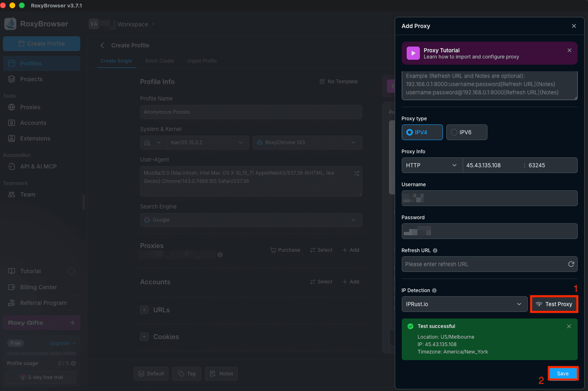Click the refresh icon in Refresh URL field

(571, 264)
